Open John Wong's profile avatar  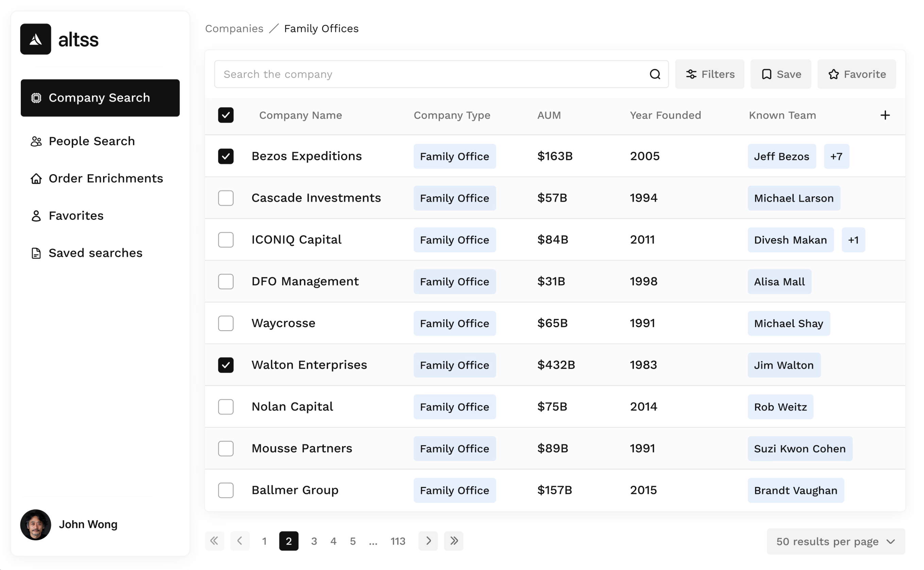[35, 524]
